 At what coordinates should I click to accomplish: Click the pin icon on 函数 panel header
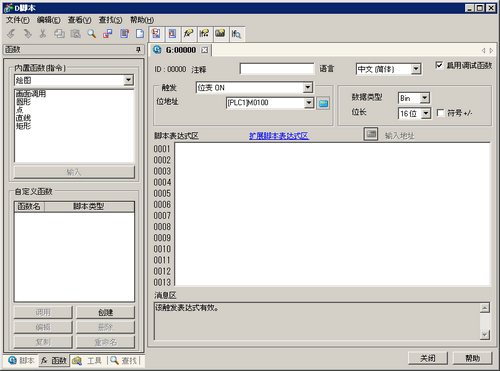138,50
